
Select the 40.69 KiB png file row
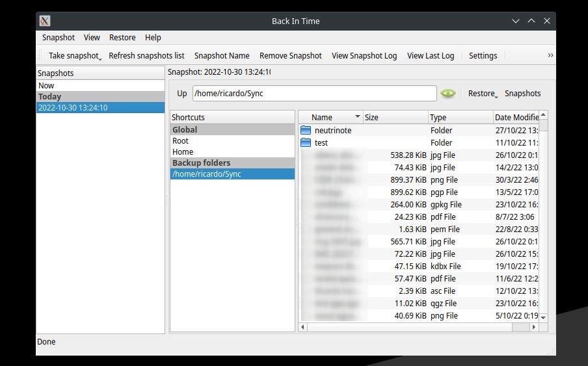click(419, 316)
